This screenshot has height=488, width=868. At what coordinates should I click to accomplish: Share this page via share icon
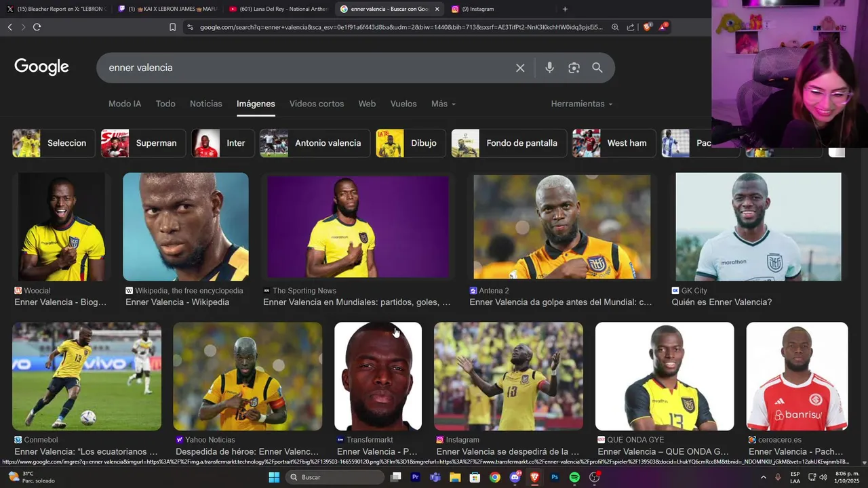631,27
